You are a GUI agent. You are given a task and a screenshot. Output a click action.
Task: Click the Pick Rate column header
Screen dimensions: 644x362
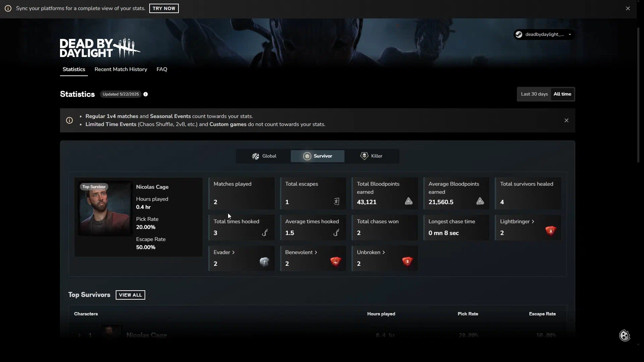point(468,314)
